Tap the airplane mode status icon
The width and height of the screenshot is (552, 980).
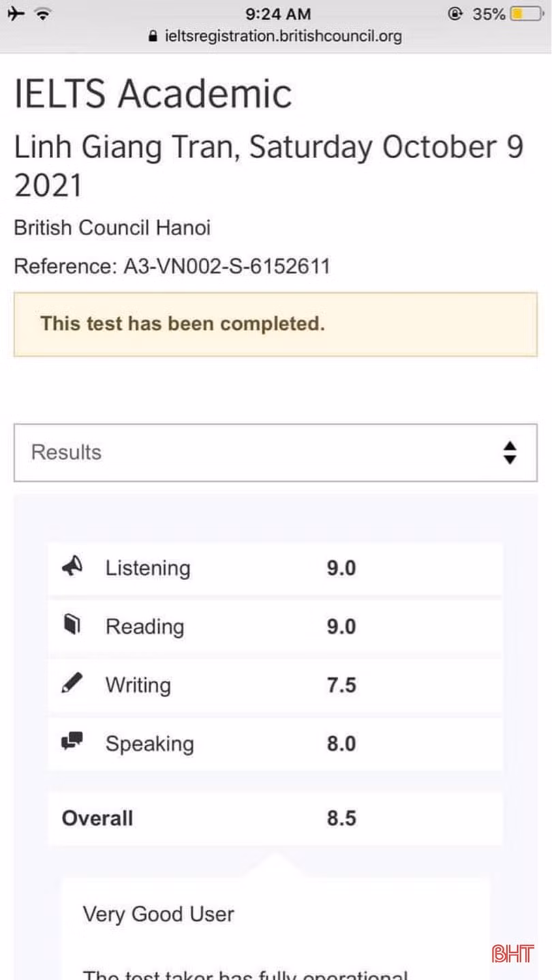coord(16,14)
